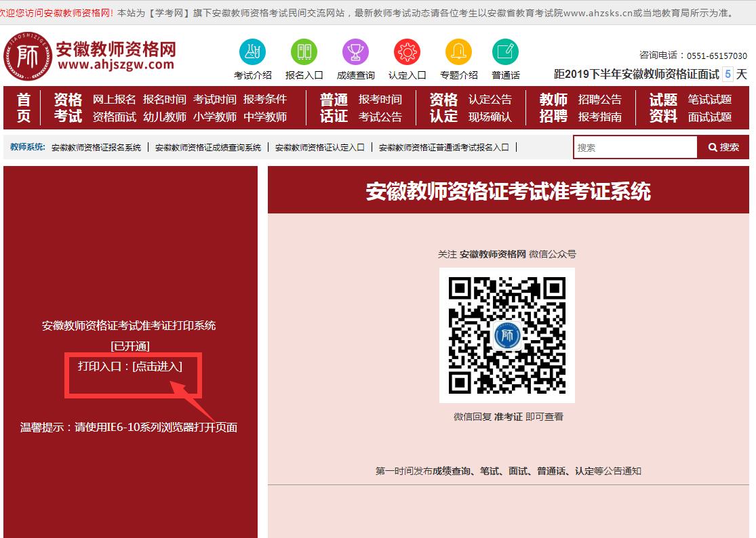The width and height of the screenshot is (756, 538).
Task: Open the 报名入口 green book icon
Action: tap(304, 51)
